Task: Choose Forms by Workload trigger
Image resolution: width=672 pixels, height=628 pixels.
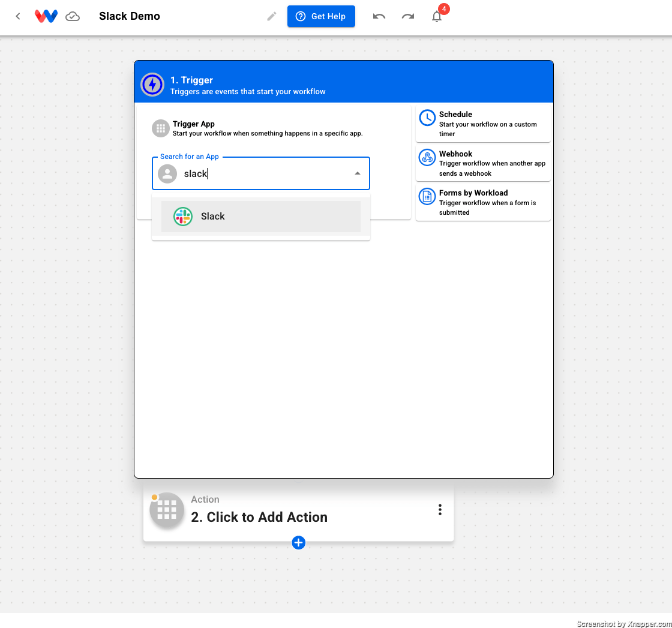Action: pos(483,203)
